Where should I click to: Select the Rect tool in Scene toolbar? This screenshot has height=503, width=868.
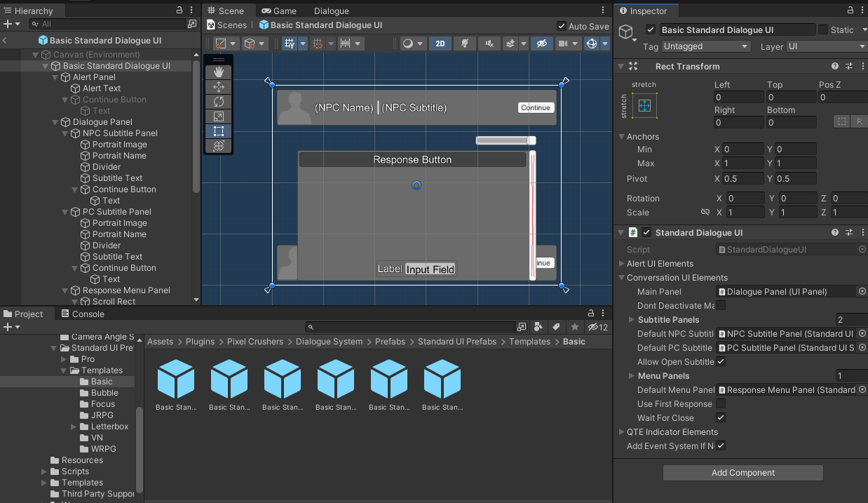(x=219, y=131)
